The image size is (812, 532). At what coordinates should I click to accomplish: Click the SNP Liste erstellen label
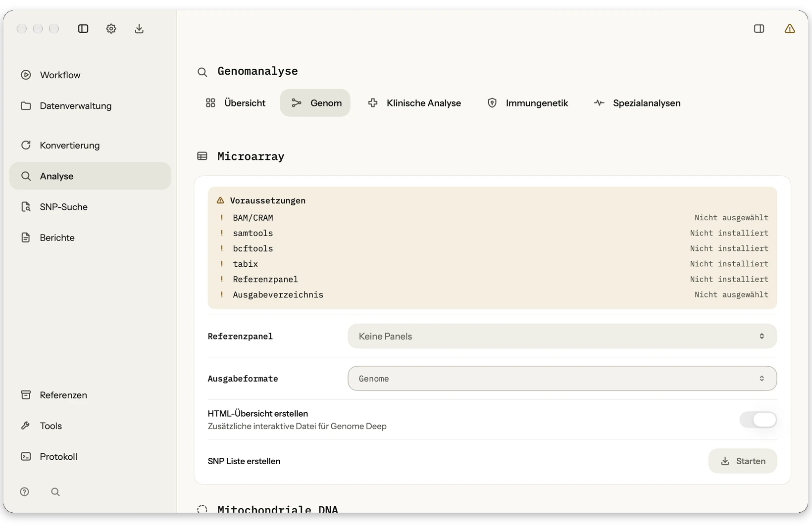(244, 461)
